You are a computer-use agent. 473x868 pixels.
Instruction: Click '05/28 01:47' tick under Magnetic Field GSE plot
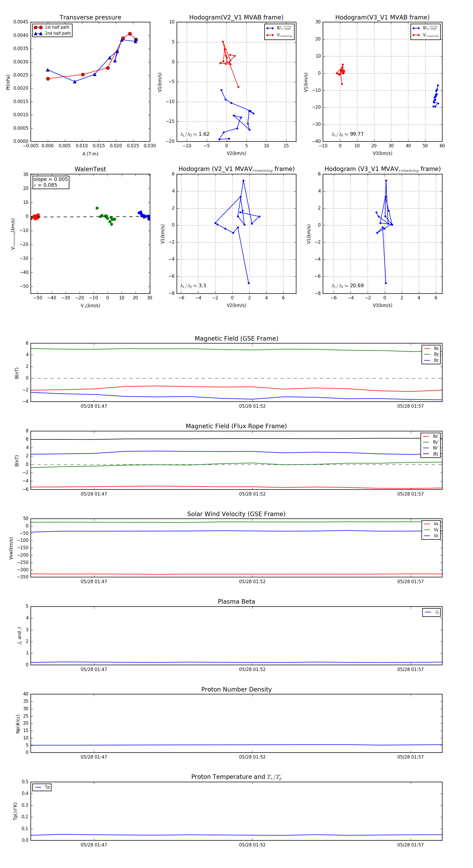94,406
